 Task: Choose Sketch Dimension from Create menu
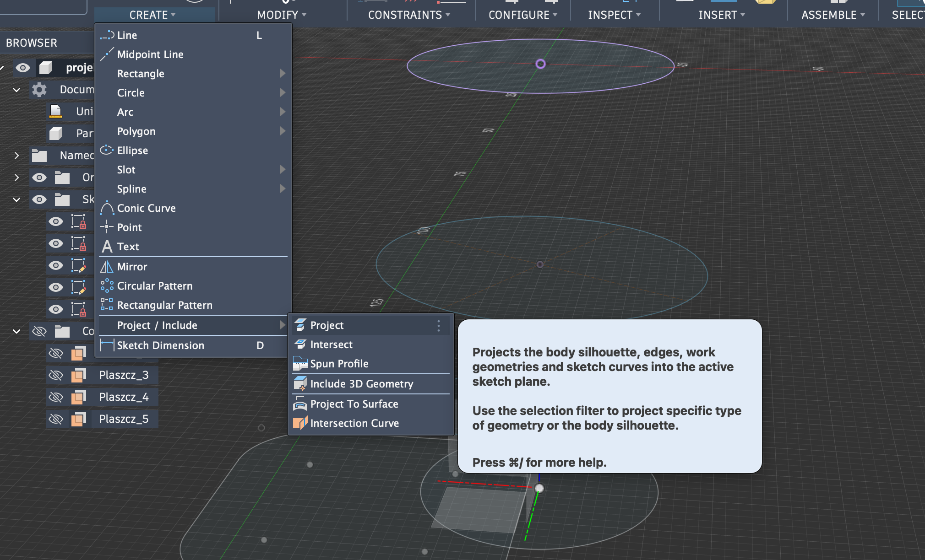click(160, 345)
